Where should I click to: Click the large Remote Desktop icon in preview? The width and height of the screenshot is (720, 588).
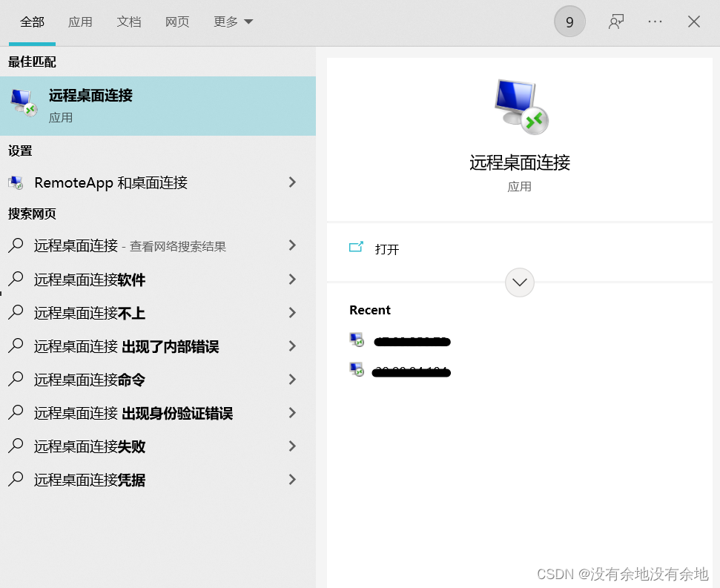pos(521,108)
